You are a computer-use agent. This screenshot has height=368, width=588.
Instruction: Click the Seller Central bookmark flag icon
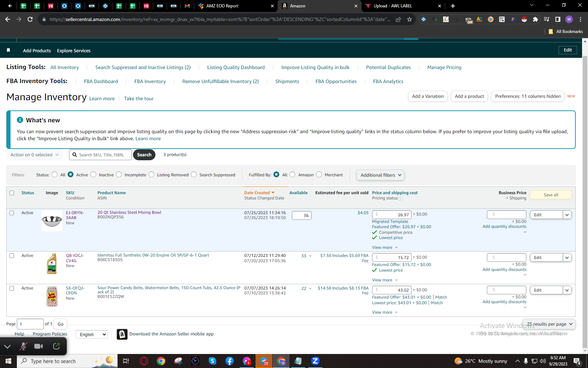pos(8,50)
